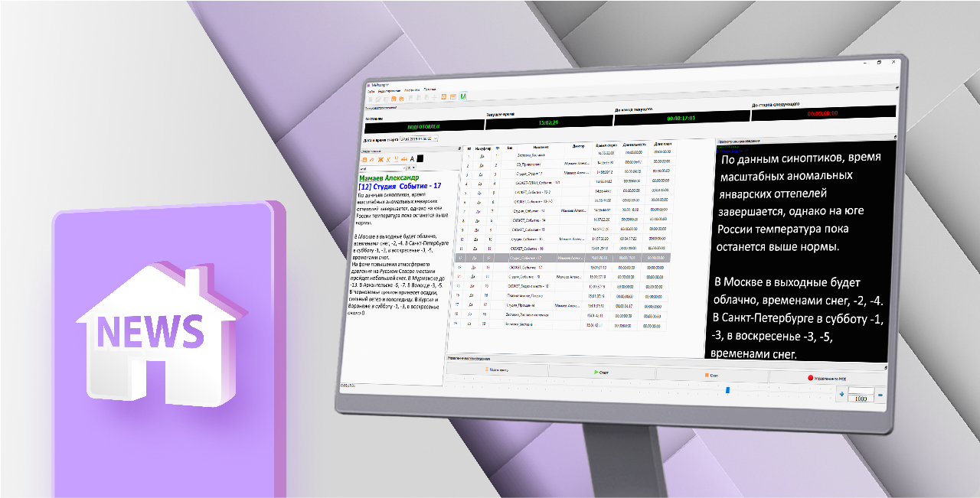This screenshot has width=980, height=498.
Task: Open the Файл menu
Action: pyautogui.click(x=371, y=90)
